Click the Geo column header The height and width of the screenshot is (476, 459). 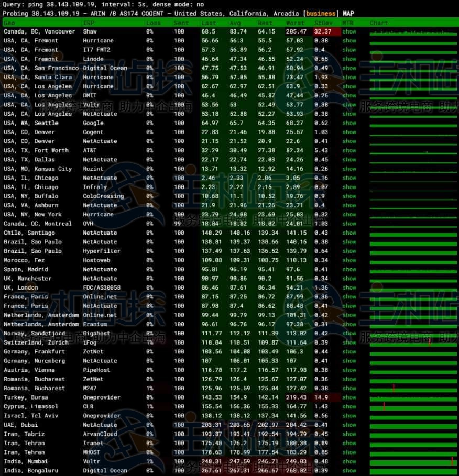coord(9,23)
